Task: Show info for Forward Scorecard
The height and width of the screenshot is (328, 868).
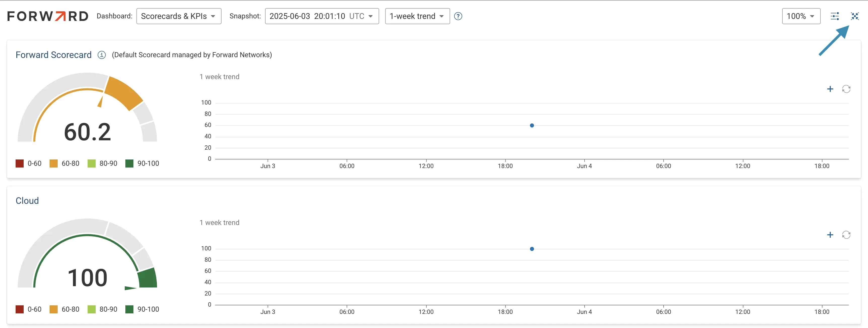Action: tap(101, 55)
